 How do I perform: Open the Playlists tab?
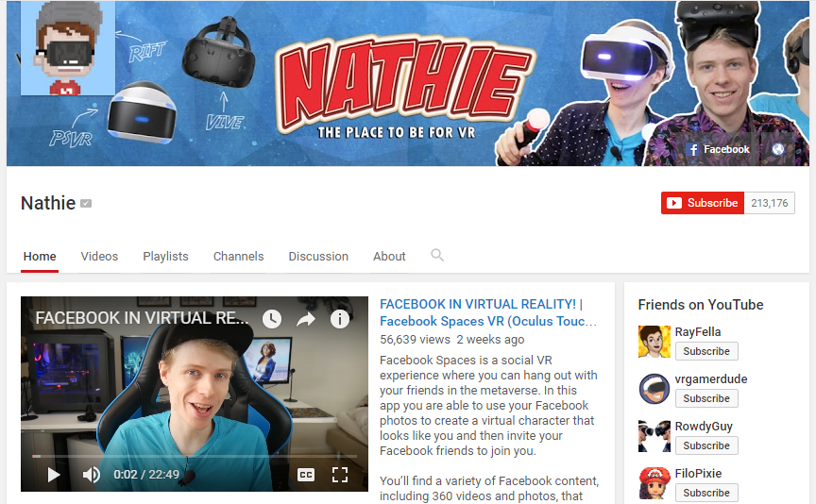[165, 257]
